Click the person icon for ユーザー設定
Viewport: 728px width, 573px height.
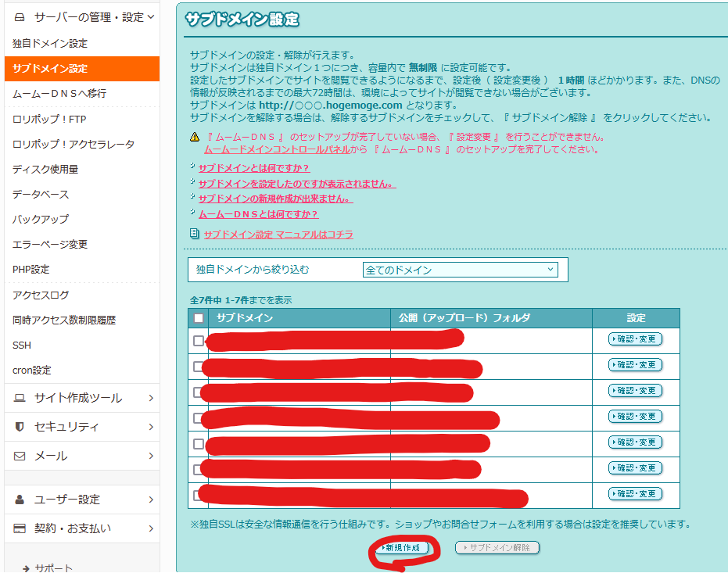[x=20, y=500]
